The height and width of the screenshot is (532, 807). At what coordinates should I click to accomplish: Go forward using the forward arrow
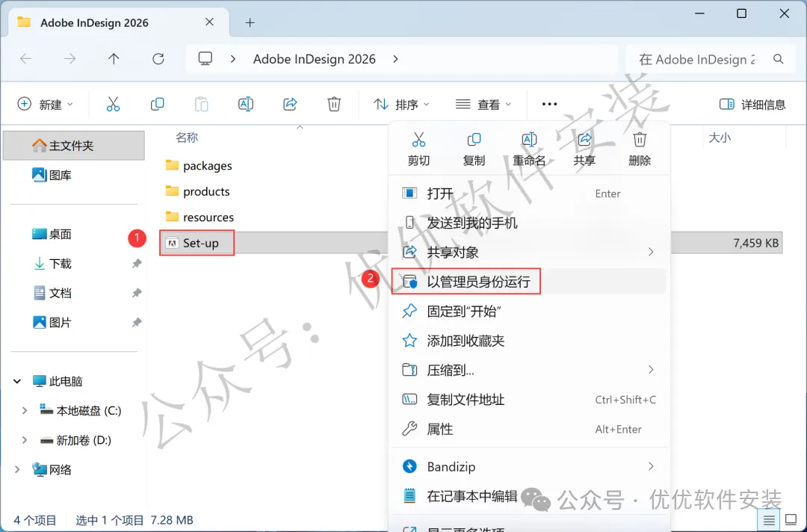click(x=69, y=59)
